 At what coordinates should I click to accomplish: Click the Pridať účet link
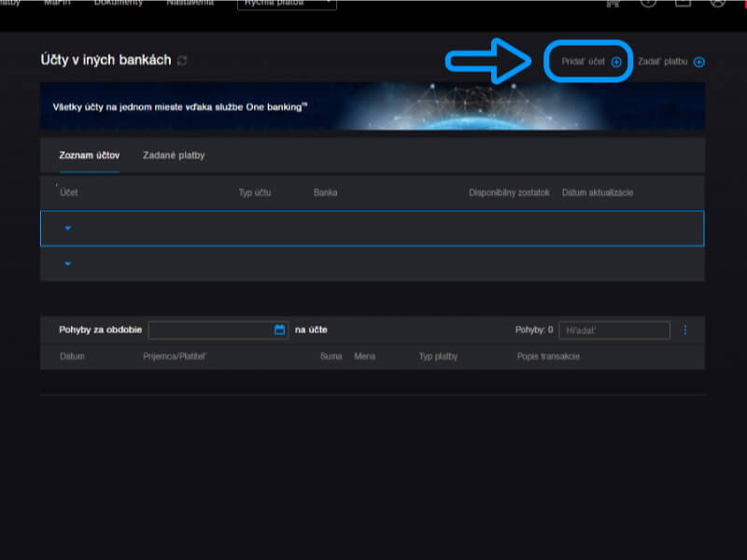tap(583, 62)
